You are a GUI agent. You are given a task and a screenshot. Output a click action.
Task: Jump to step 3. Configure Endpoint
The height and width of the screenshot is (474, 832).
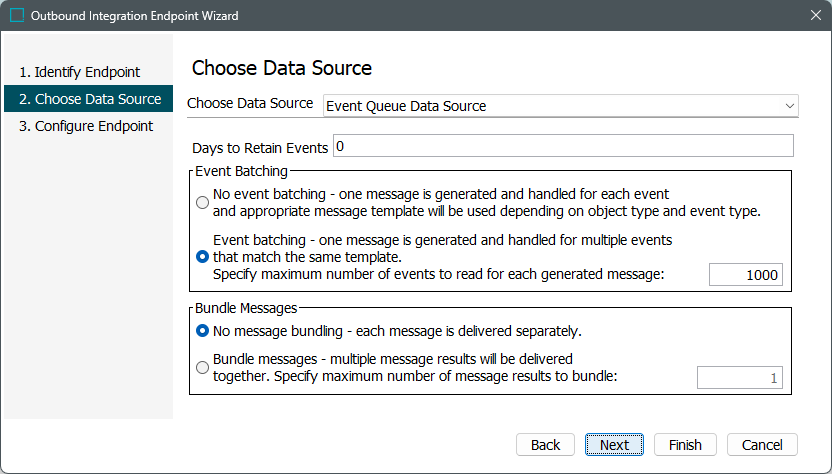(x=86, y=126)
